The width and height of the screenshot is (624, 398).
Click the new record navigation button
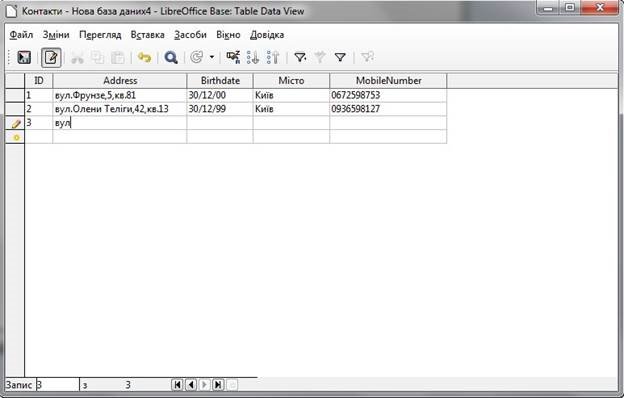tap(232, 384)
